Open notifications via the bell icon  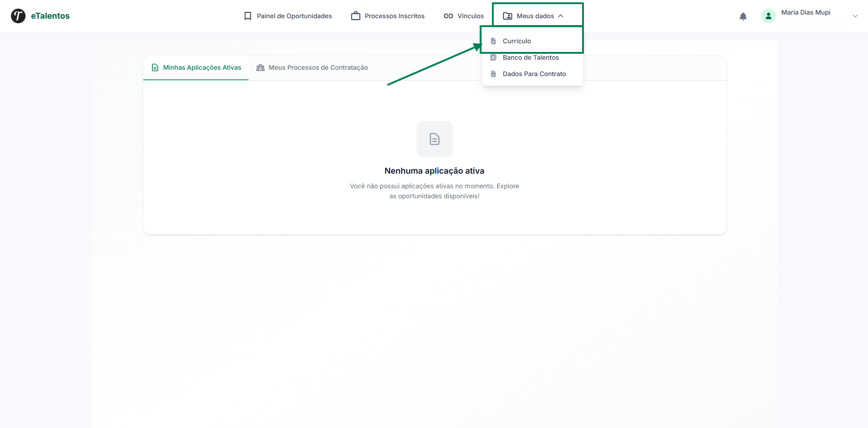click(x=743, y=16)
